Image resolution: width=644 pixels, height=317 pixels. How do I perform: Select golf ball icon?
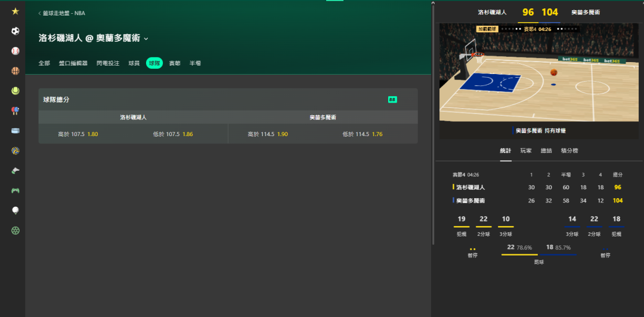[x=15, y=211]
